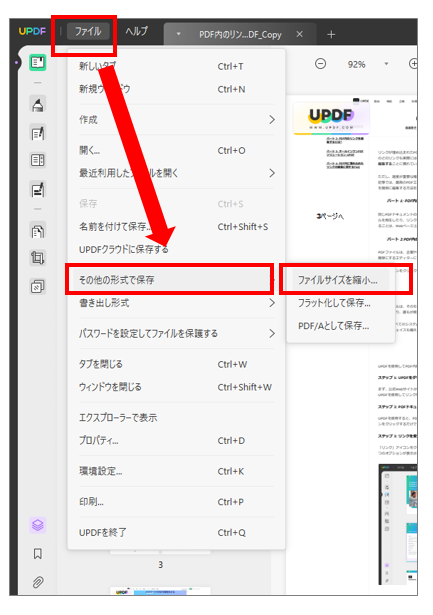Select the Crop Pages tool icon
The width and height of the screenshot is (433, 615).
pyautogui.click(x=38, y=258)
